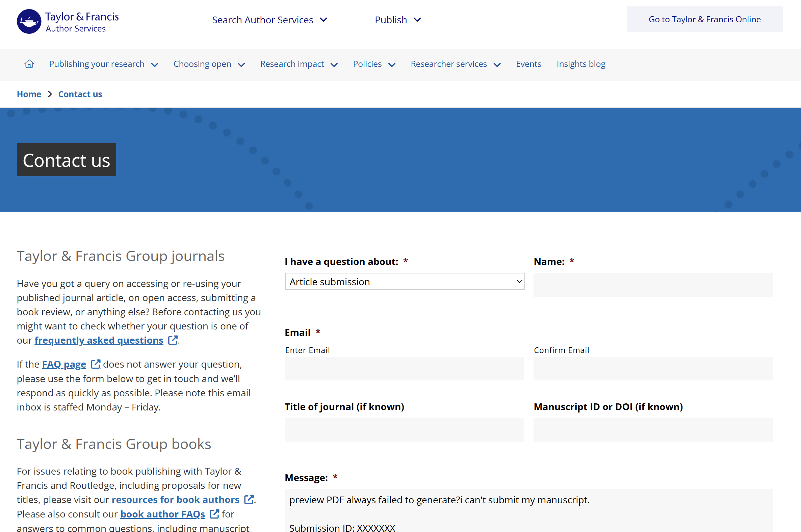This screenshot has height=532, width=801.
Task: Open the Policies menu
Action: coord(374,64)
